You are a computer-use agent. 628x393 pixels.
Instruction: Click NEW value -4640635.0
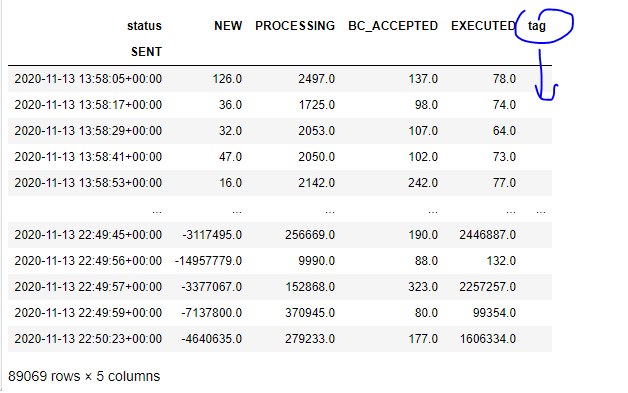coord(212,339)
